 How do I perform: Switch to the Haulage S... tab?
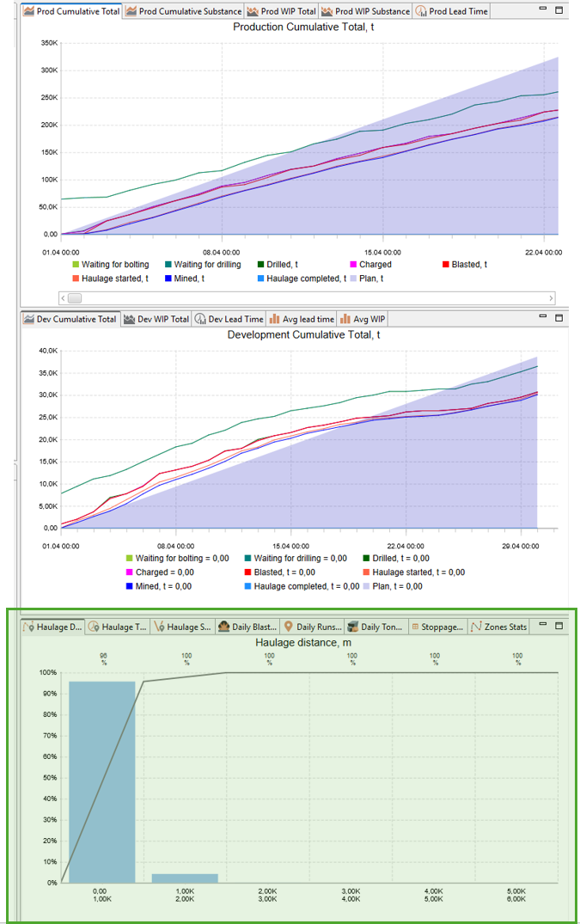(x=182, y=627)
